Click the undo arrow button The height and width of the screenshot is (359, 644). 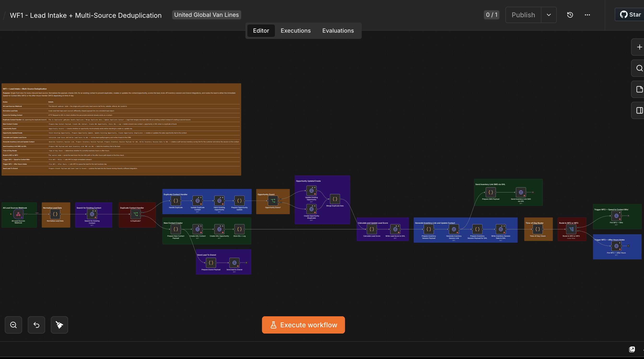pos(36,325)
